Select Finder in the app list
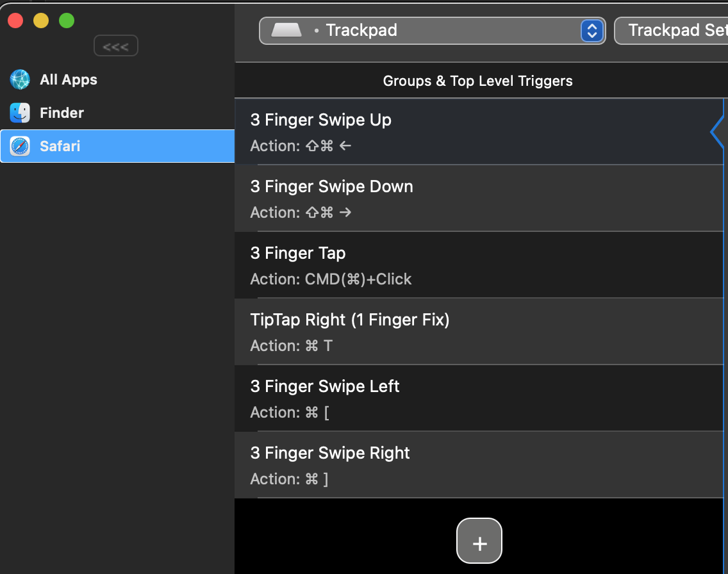This screenshot has height=574, width=728. click(62, 113)
